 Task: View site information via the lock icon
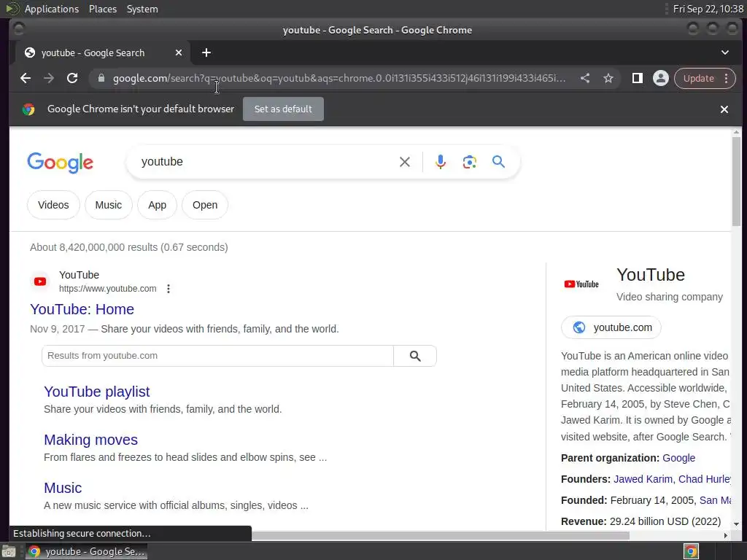point(101,78)
